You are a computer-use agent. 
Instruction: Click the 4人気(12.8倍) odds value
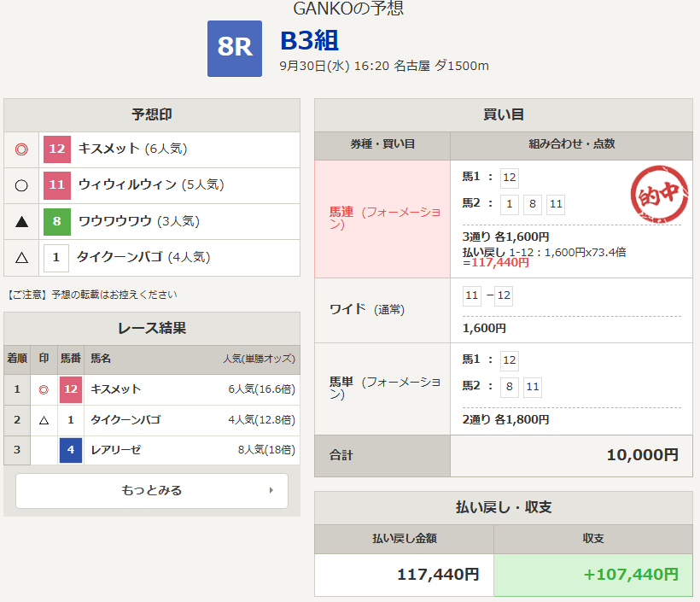point(261,420)
